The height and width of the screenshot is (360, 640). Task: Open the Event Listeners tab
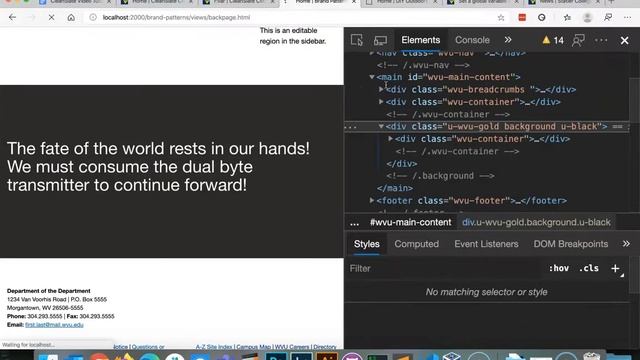click(x=486, y=244)
